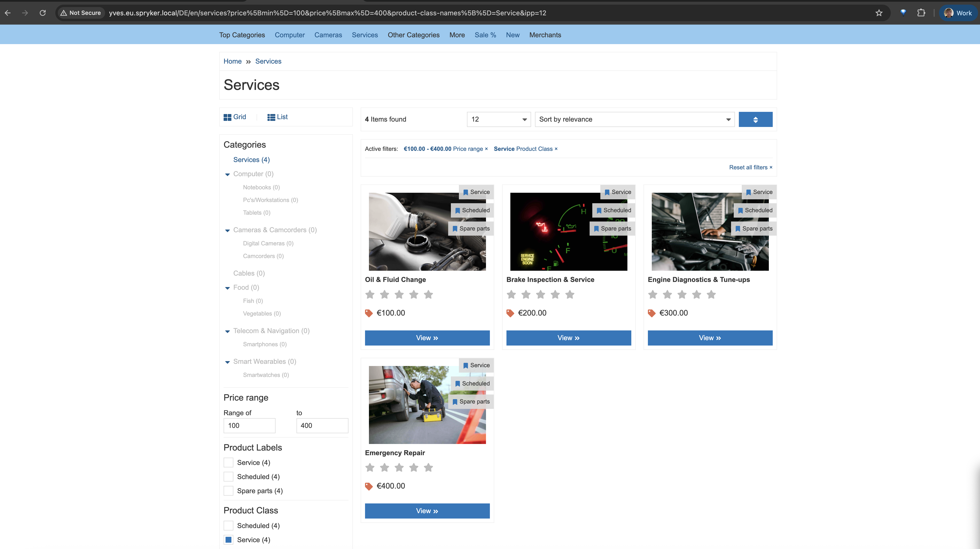Image resolution: width=980 pixels, height=549 pixels.
Task: Collapse the Computer category expander
Action: (x=228, y=174)
